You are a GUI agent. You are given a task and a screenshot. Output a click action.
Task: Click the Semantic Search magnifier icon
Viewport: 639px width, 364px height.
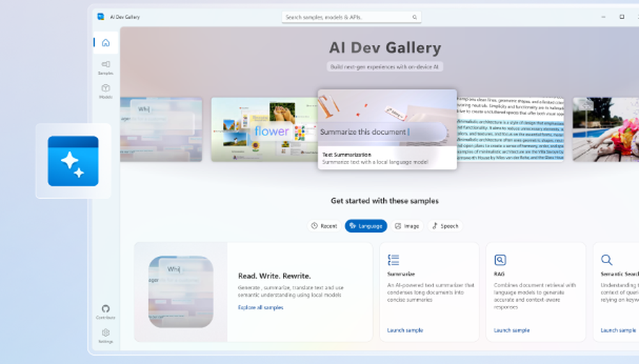point(606,260)
